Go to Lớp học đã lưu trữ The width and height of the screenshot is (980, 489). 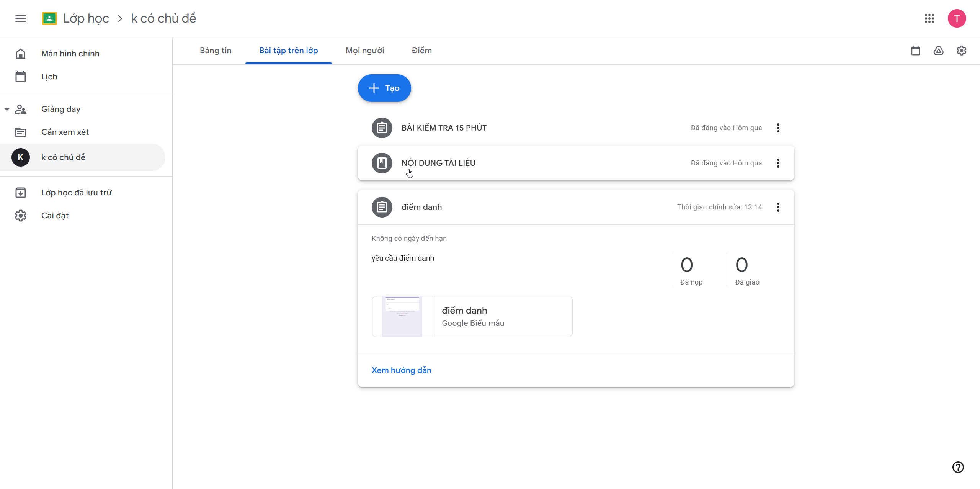pos(77,193)
